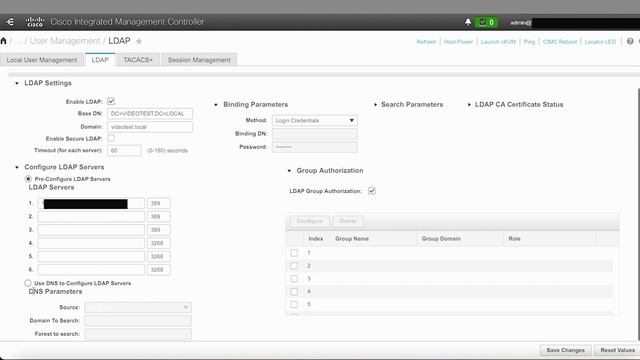Click the Reset Values button
640x360 pixels.
[x=617, y=350]
